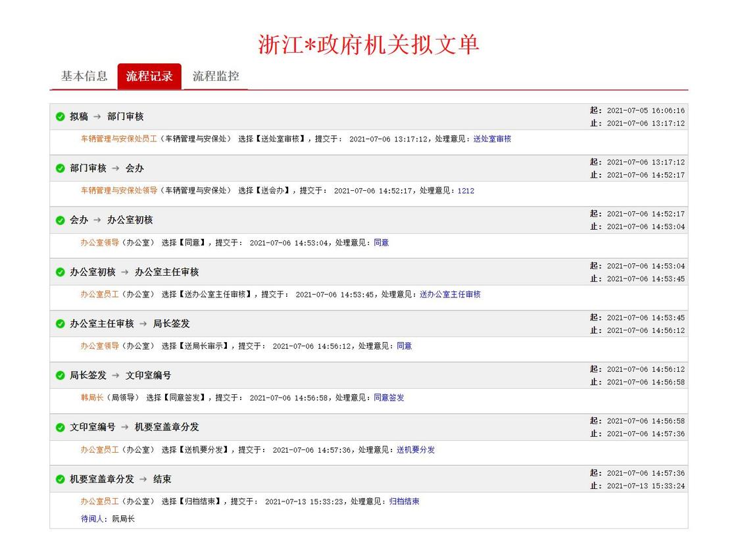
Task: Open the 韩局长 handler link
Action: tap(92, 397)
